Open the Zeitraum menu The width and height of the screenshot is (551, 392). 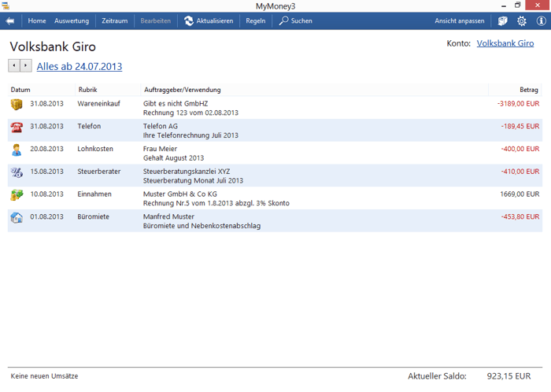114,20
